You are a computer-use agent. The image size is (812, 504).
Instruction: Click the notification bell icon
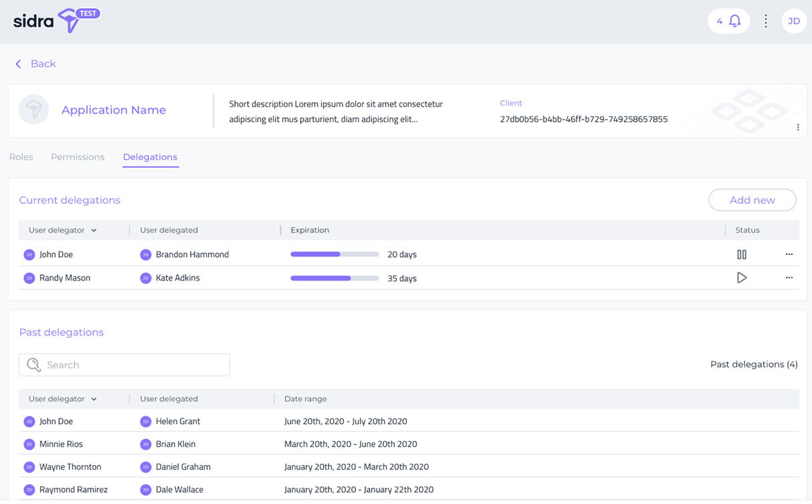point(735,21)
